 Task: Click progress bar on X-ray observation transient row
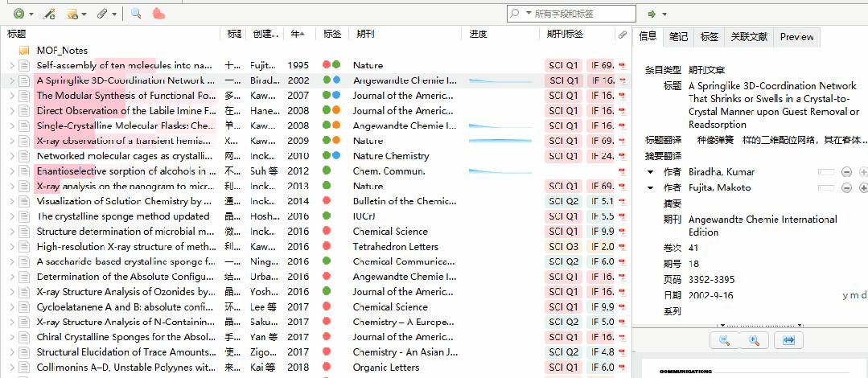500,141
